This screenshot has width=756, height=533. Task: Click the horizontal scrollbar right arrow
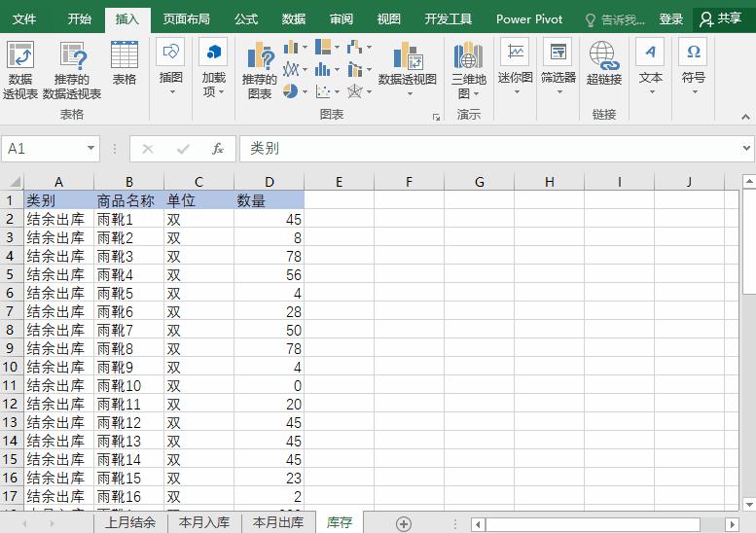click(x=732, y=524)
